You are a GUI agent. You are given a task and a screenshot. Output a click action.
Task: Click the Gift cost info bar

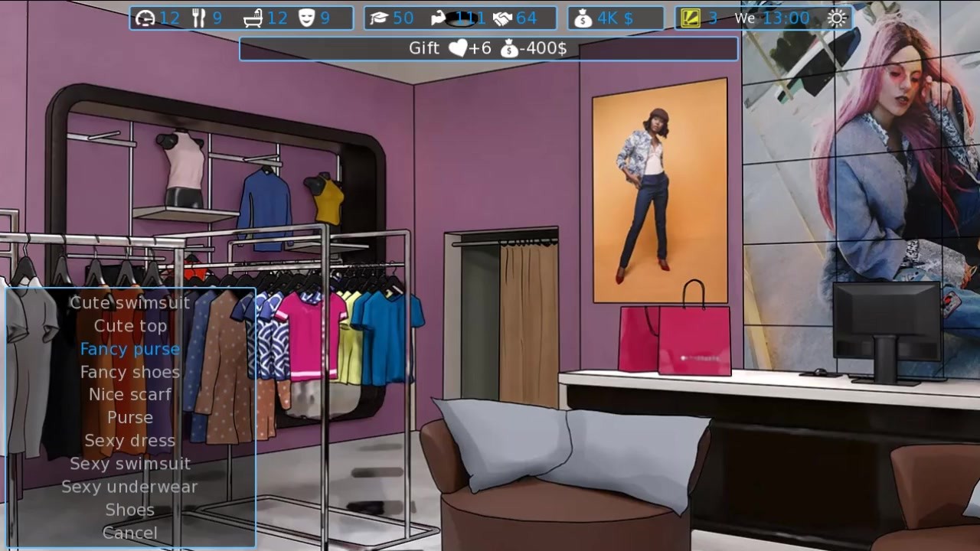pos(488,49)
